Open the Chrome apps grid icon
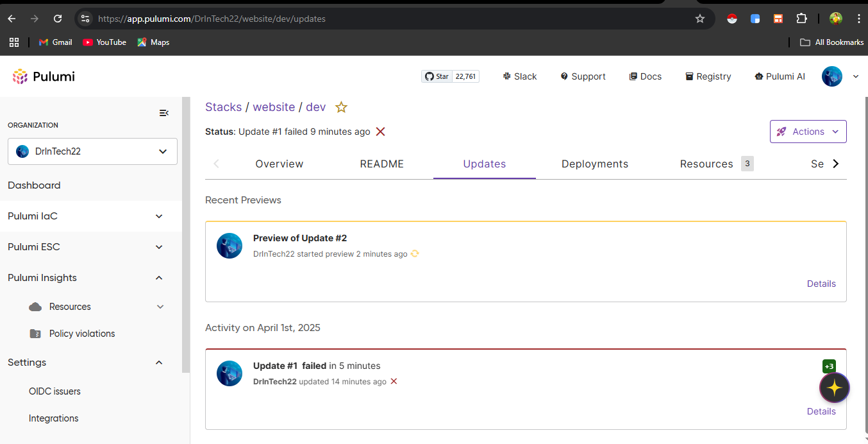 click(x=14, y=42)
